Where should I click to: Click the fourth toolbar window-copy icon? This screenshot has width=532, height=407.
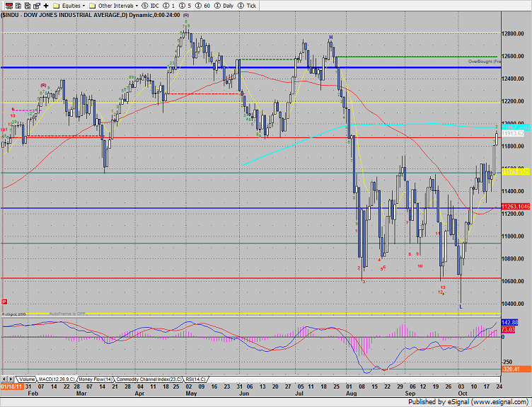[37, 6]
